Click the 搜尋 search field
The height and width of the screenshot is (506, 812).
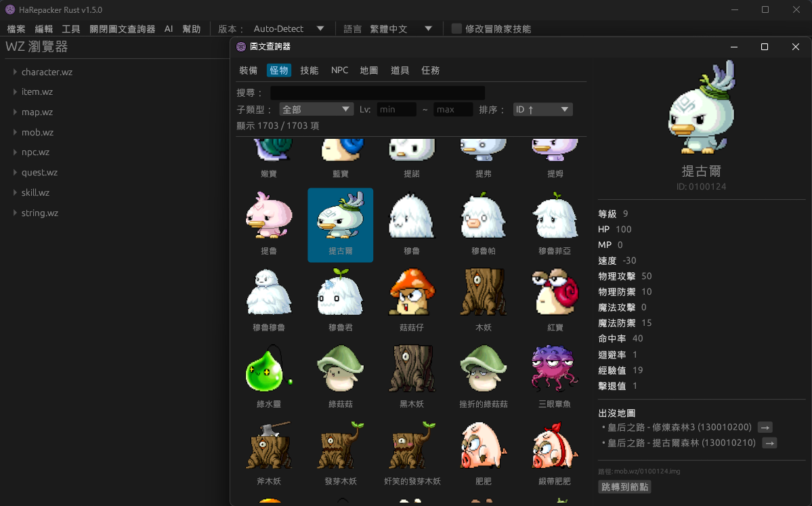coord(377,93)
